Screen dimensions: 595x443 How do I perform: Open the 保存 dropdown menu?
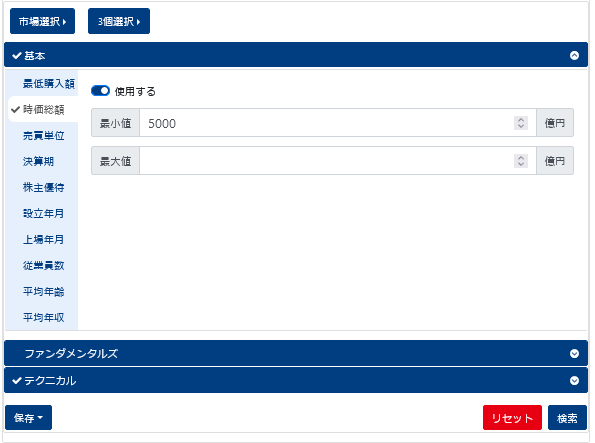coord(28,418)
